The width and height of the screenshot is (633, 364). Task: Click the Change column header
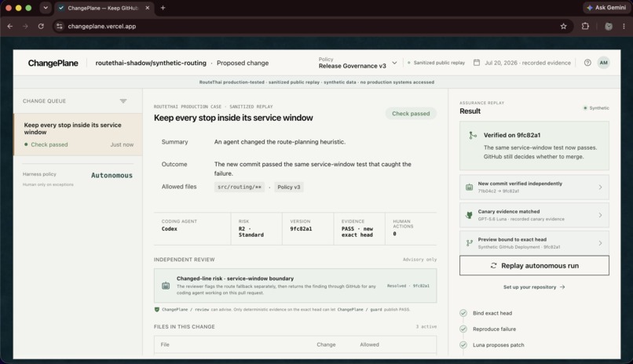326,344
